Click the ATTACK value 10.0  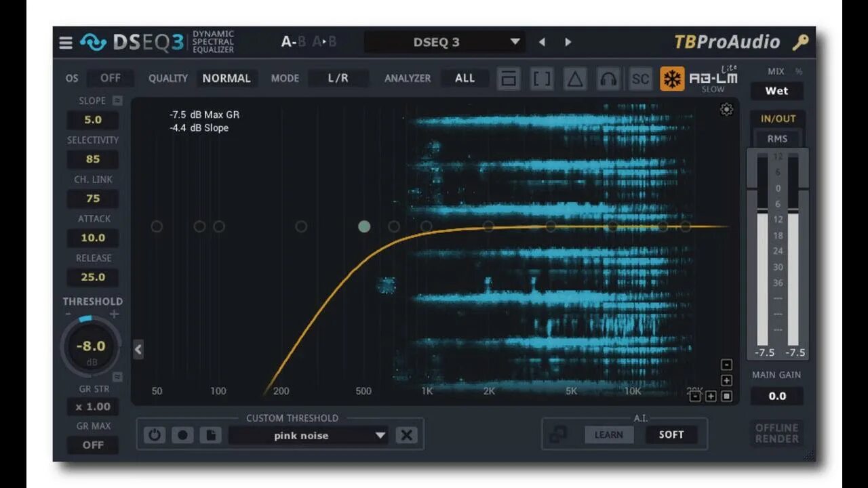(x=93, y=238)
